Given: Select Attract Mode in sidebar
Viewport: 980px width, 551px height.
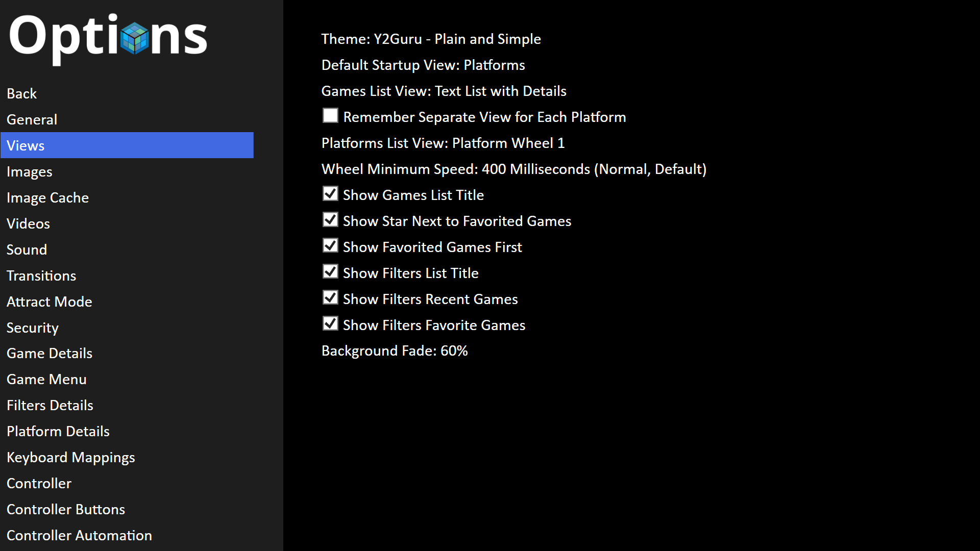Looking at the screenshot, I should click(x=49, y=302).
